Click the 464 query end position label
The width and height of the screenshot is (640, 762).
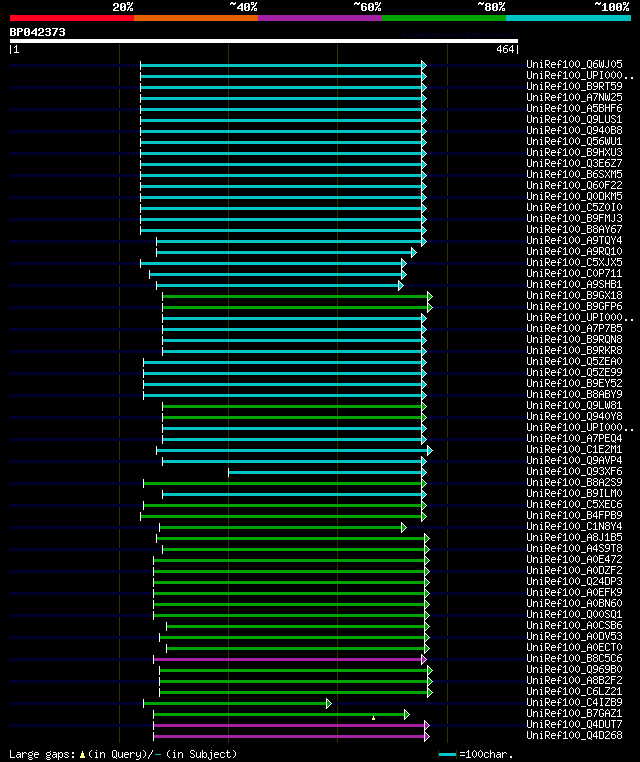coord(505,50)
